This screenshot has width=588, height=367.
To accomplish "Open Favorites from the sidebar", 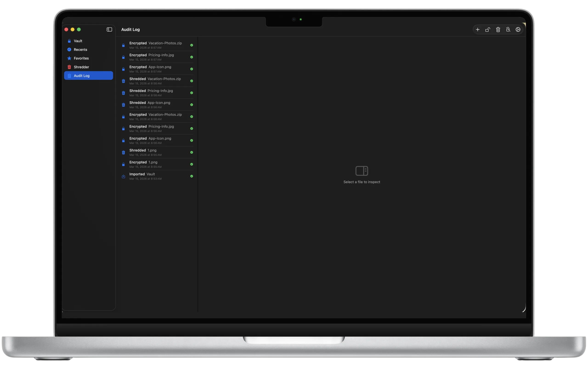I will 81,58.
